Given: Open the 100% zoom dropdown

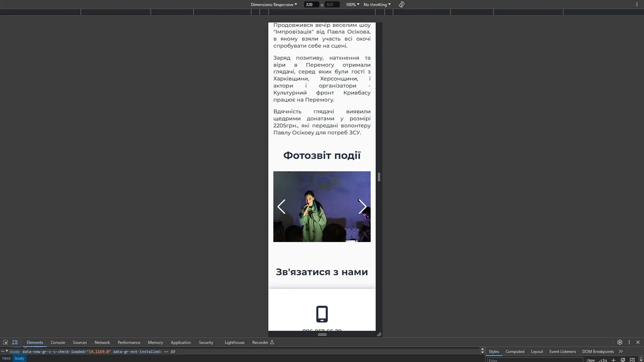Looking at the screenshot, I should tap(352, 4).
